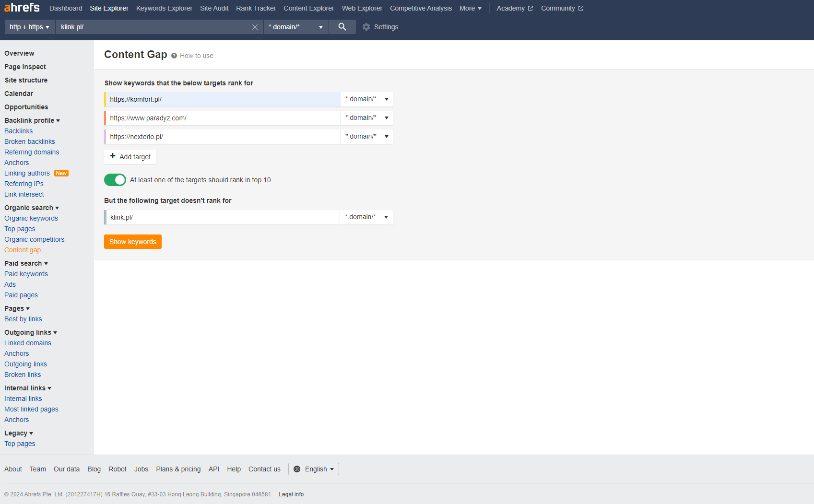The height and width of the screenshot is (504, 814).
Task: Open Link intersect report
Action: (24, 194)
